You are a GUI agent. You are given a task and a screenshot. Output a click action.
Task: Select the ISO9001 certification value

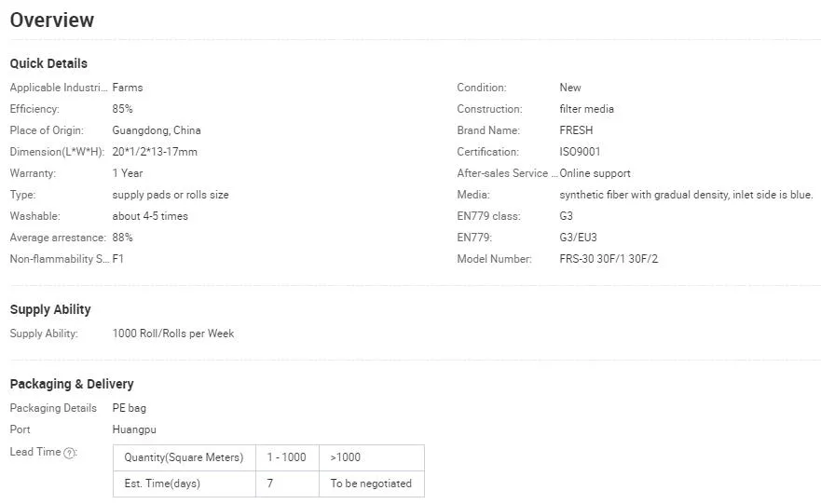pyautogui.click(x=580, y=152)
